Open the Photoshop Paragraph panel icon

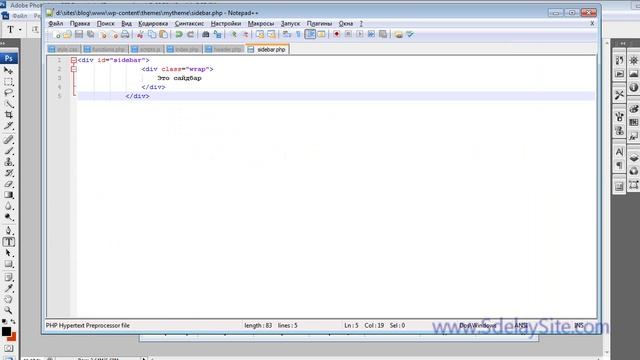tap(619, 165)
